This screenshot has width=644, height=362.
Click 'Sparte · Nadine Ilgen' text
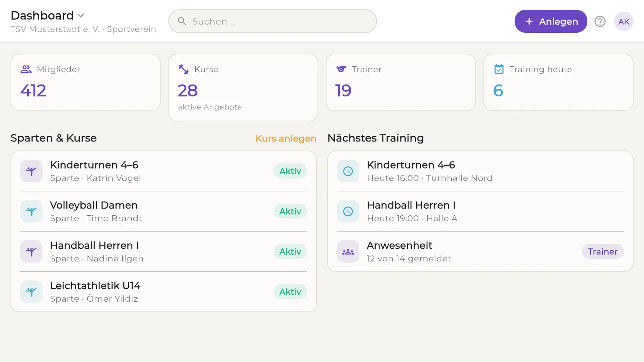tap(97, 258)
